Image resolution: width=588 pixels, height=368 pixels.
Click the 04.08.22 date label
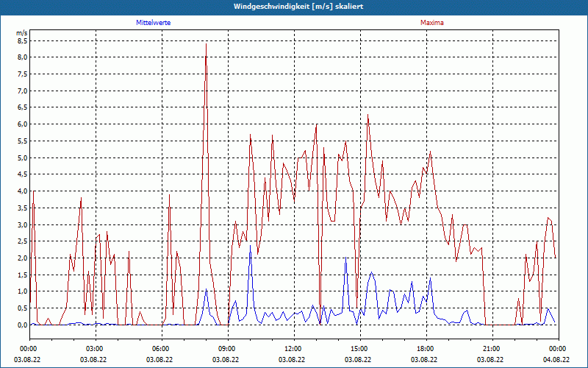[556, 360]
